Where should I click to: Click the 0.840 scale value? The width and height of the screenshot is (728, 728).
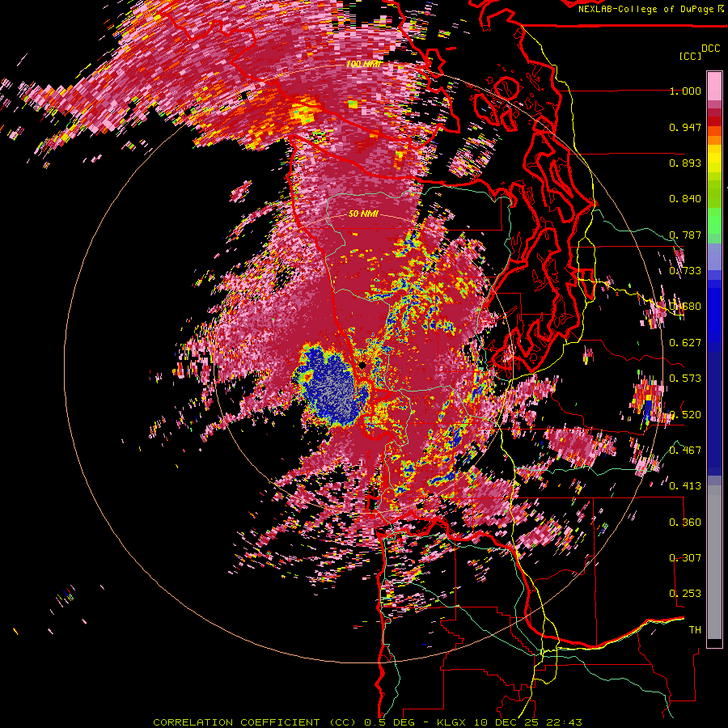pyautogui.click(x=685, y=199)
